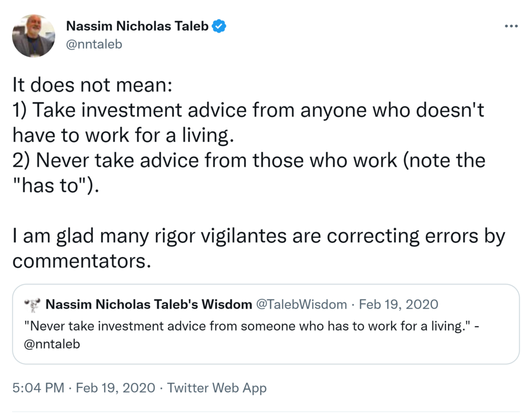Click the small quoted tweet avatar icon
The width and height of the screenshot is (528, 420).
coord(32,305)
